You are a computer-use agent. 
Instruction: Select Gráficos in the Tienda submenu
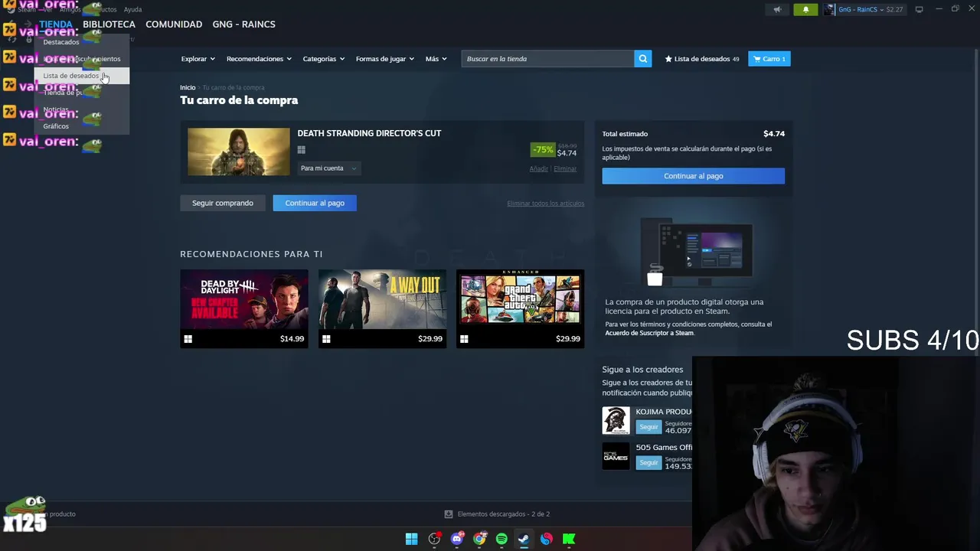tap(56, 126)
